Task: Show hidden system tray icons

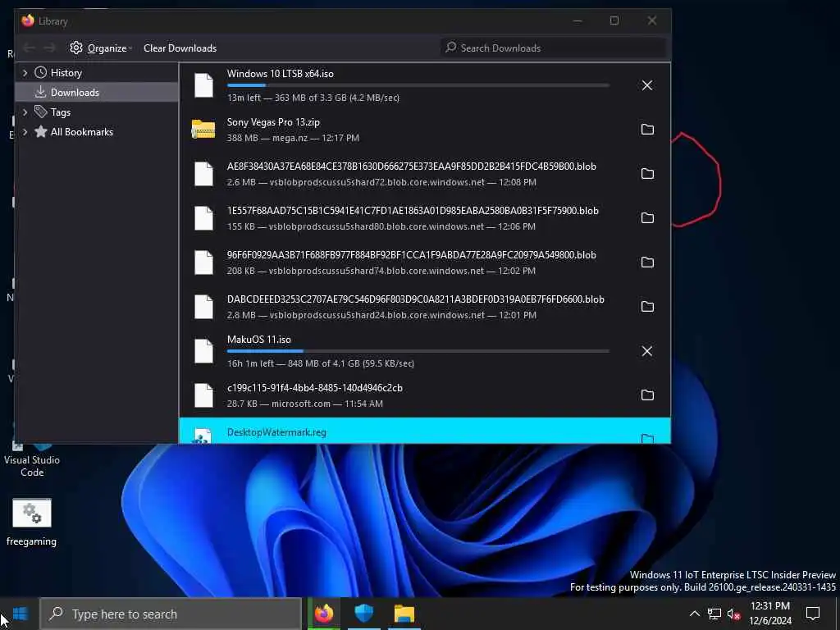Action: click(694, 614)
